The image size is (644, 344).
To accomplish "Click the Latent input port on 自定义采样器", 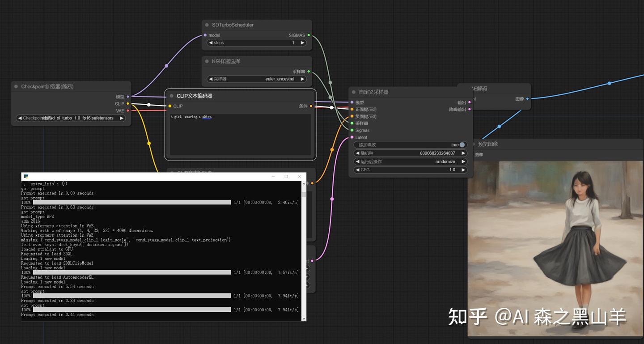I will click(x=353, y=137).
